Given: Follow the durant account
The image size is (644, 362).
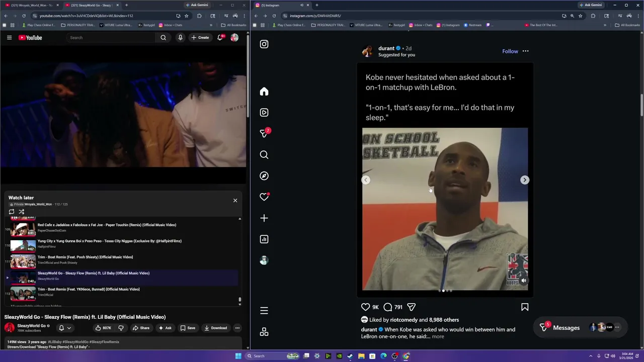Looking at the screenshot, I should point(510,51).
